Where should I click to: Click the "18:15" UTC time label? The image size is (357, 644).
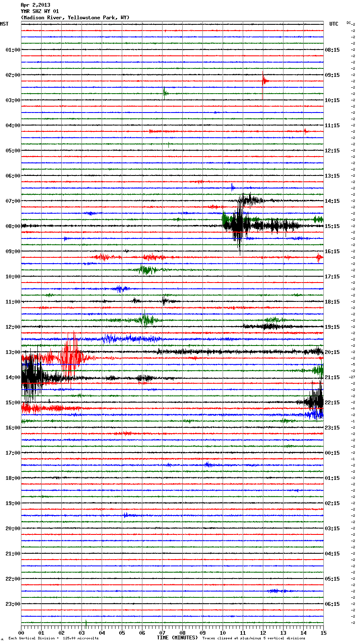[332, 302]
